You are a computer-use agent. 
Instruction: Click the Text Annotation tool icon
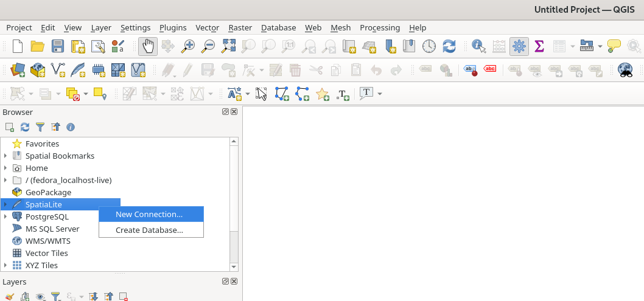pyautogui.click(x=366, y=94)
